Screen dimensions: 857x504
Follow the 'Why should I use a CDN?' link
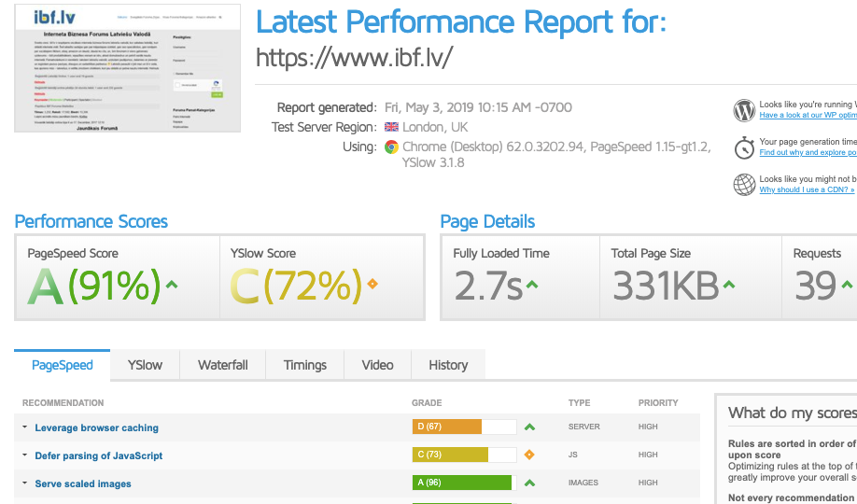click(x=807, y=189)
